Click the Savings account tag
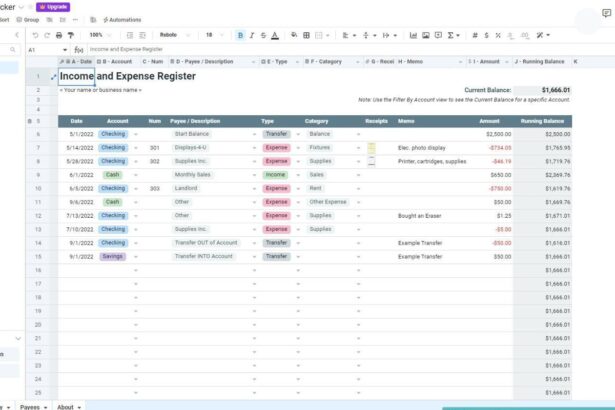Screen dimensions: 615x410 (x=112, y=256)
